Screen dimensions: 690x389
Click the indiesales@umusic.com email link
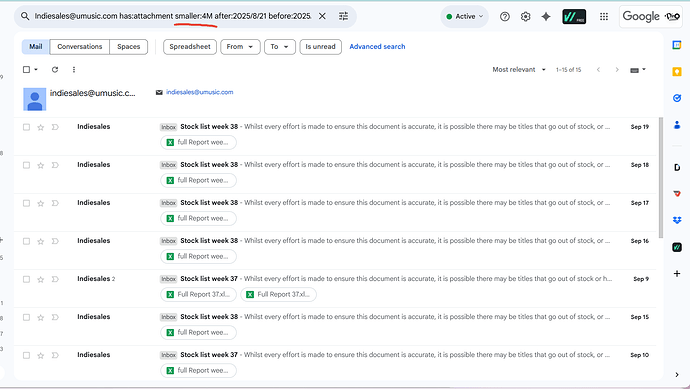[x=199, y=92]
